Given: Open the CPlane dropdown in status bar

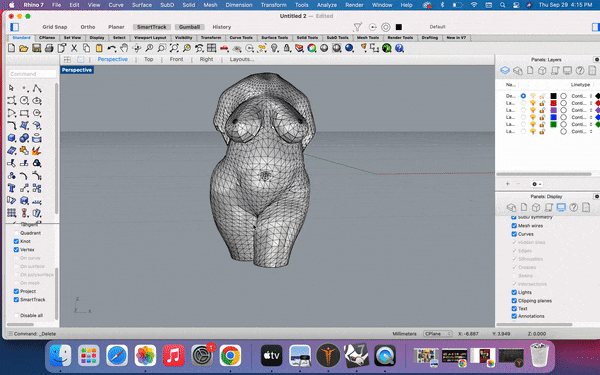Looking at the screenshot, I should tap(437, 334).
